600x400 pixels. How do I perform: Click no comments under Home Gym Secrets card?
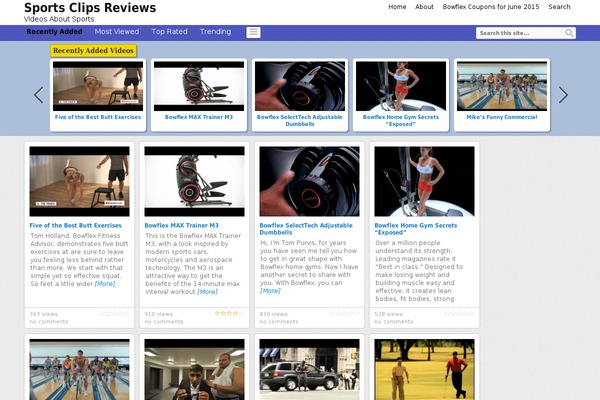(394, 322)
